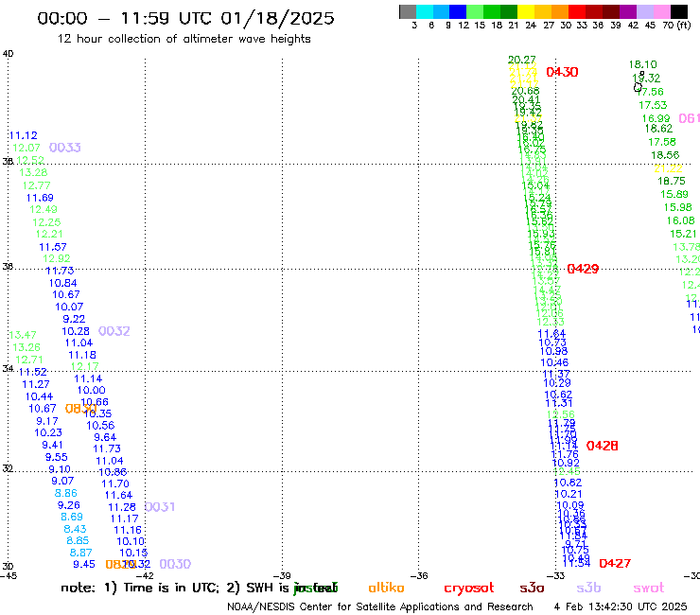The image size is (700, 615).
Task: Click the 13.47 wave height reading
Action: (x=23, y=335)
